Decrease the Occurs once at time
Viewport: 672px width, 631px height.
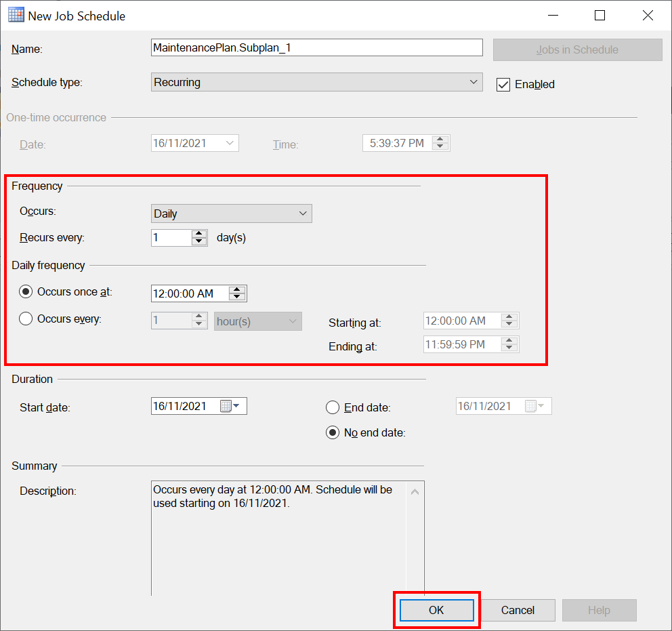point(237,297)
